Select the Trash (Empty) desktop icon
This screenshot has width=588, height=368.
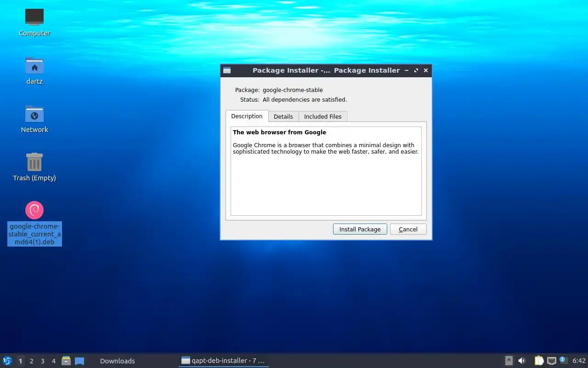click(x=34, y=167)
